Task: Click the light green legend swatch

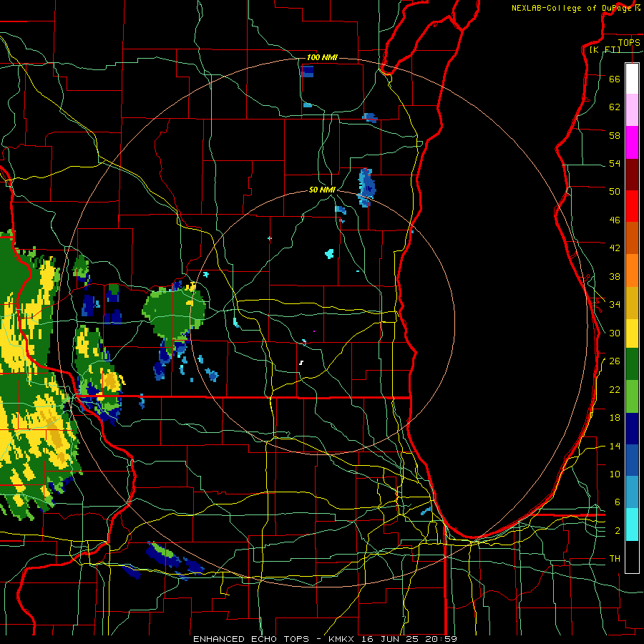Action: tap(632, 396)
